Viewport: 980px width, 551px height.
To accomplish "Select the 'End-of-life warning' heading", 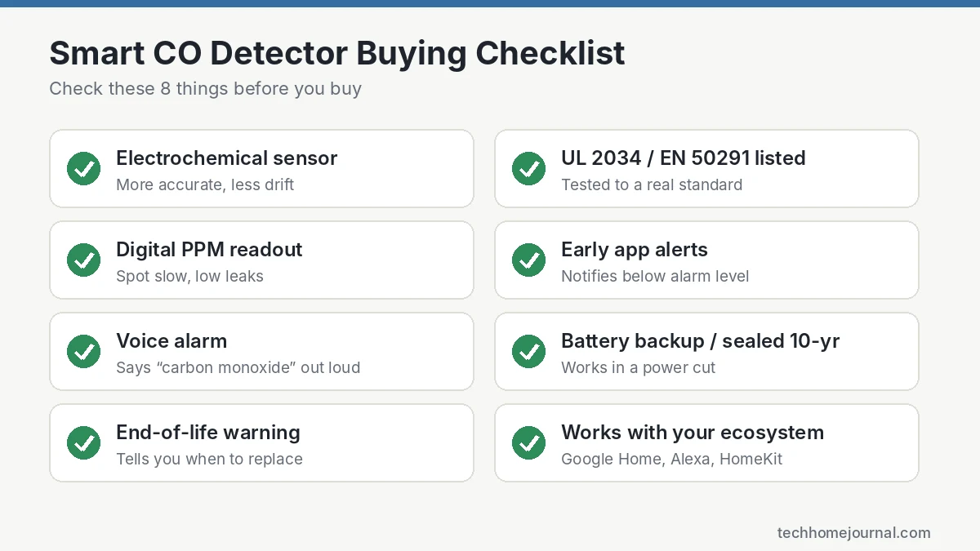I will click(208, 433).
